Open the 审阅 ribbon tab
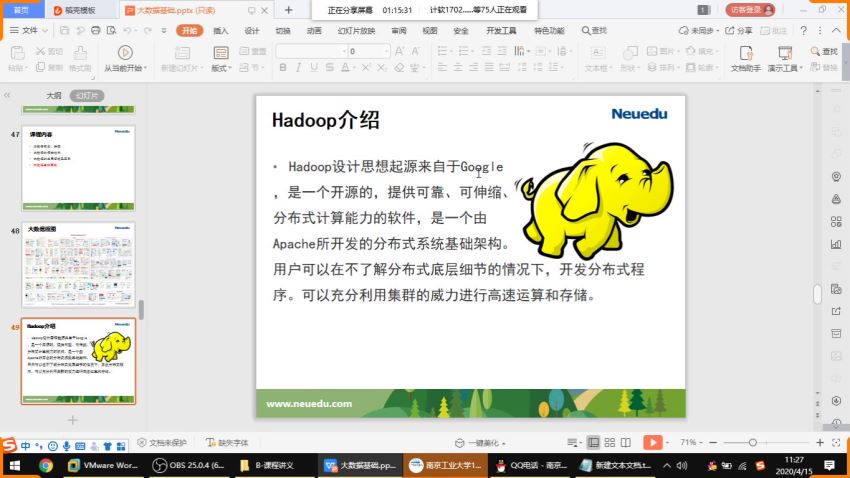The image size is (850, 478). point(399,30)
